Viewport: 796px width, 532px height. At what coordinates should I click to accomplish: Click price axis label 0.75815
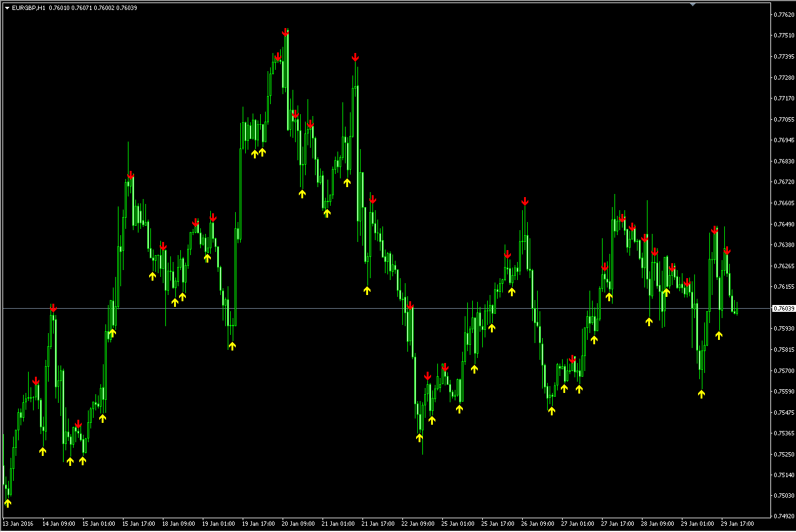784,349
